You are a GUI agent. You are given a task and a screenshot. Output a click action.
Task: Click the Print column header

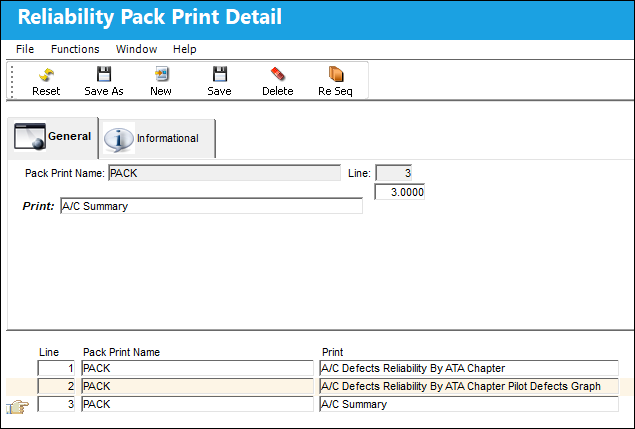332,352
